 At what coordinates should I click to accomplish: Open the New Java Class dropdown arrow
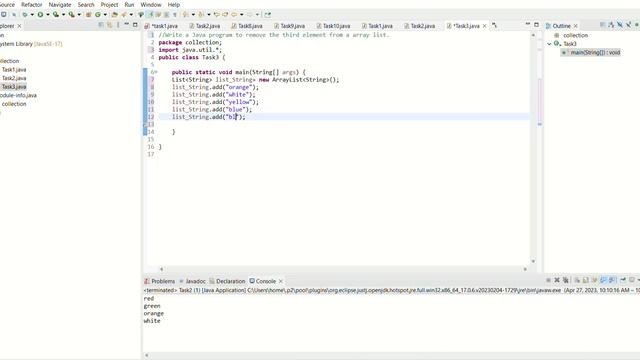tap(105, 15)
